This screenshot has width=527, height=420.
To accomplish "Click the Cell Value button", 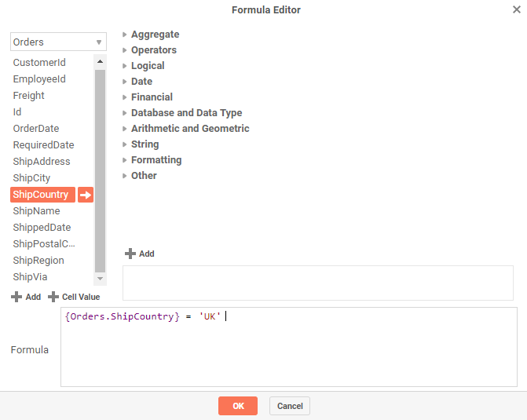I will point(74,297).
